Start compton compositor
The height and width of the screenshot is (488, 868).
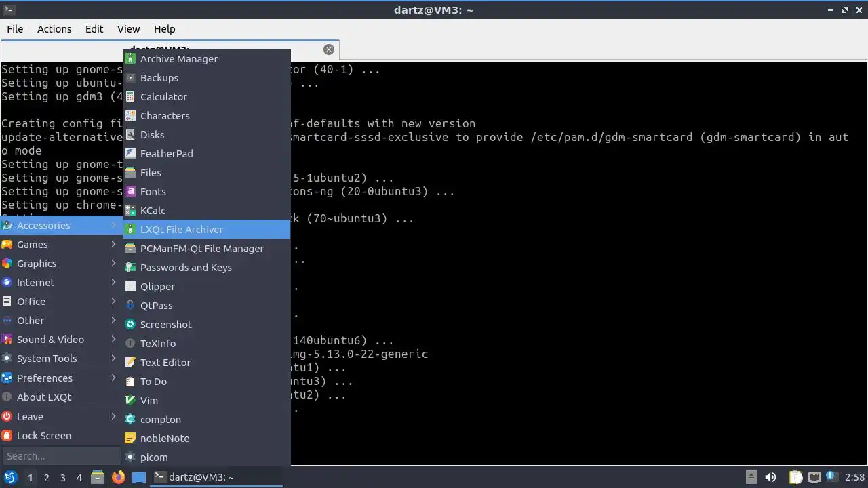point(207,420)
